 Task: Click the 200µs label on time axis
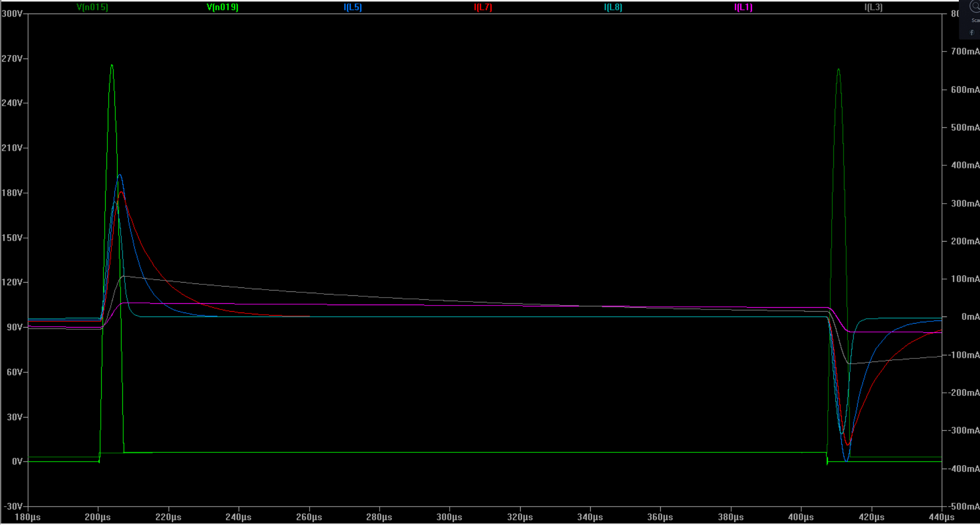click(x=98, y=517)
